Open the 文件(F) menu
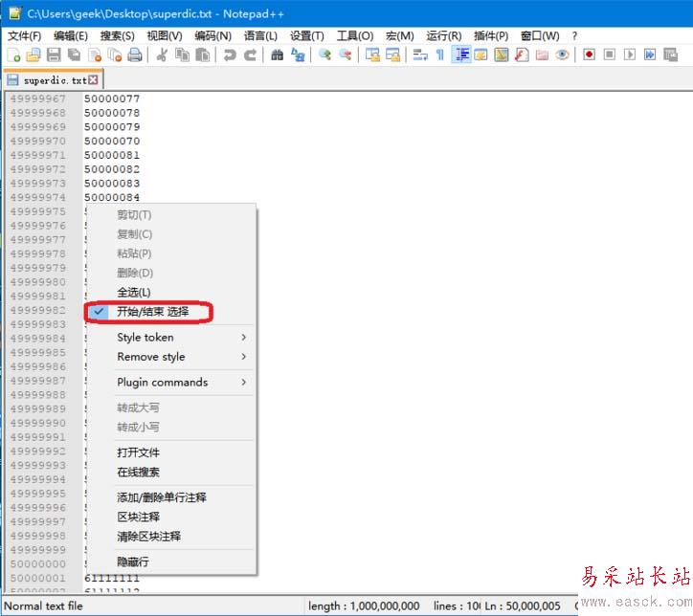The width and height of the screenshot is (693, 616). click(25, 35)
